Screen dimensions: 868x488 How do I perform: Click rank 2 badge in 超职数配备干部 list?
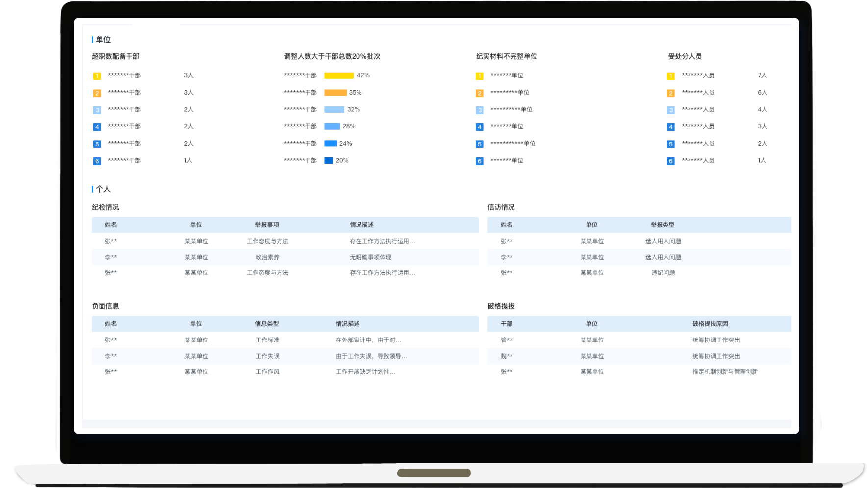(97, 93)
